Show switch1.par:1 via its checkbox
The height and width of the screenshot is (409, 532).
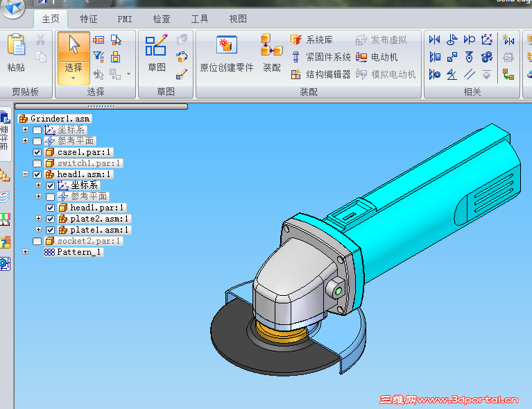point(37,163)
